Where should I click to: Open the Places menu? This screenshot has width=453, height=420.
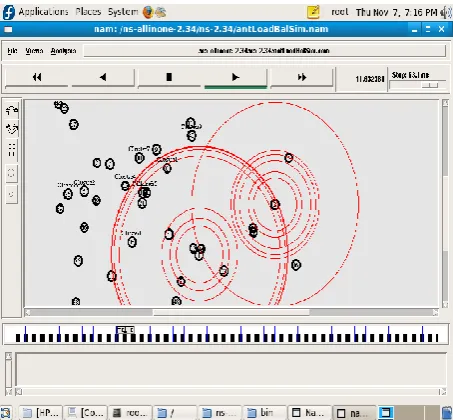[88, 12]
